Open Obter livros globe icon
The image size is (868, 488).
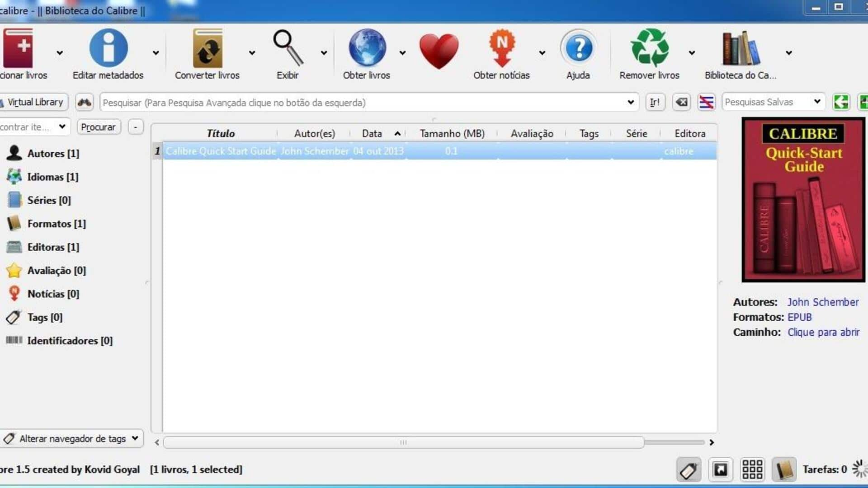367,48
